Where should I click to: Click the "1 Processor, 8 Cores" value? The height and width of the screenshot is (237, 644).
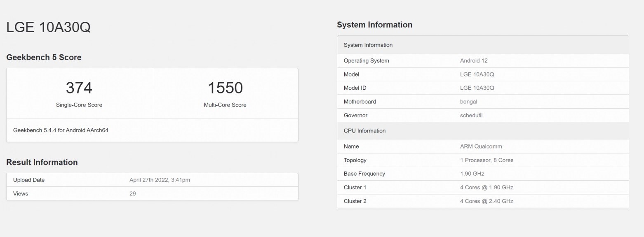coord(487,160)
